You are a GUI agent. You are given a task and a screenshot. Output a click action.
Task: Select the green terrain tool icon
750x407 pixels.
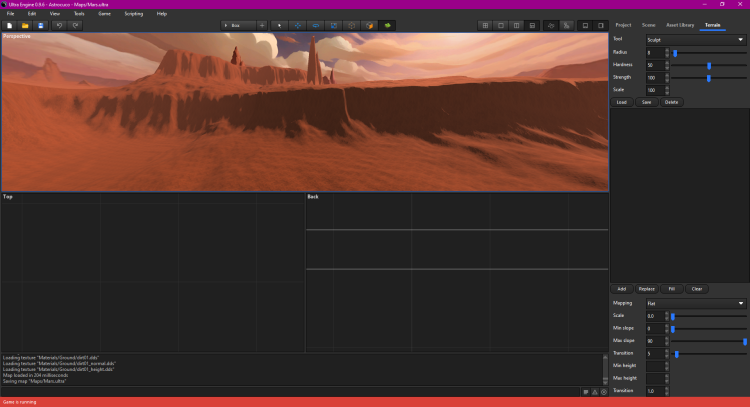[387, 25]
